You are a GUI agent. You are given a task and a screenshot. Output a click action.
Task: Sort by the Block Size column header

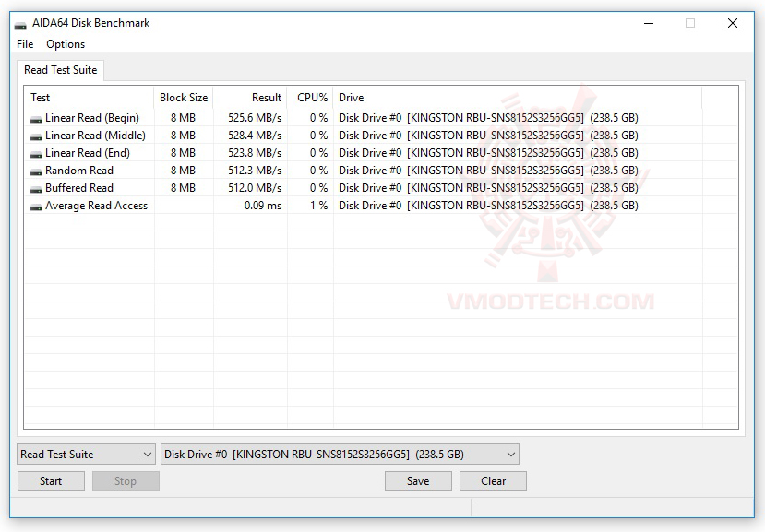(x=184, y=98)
